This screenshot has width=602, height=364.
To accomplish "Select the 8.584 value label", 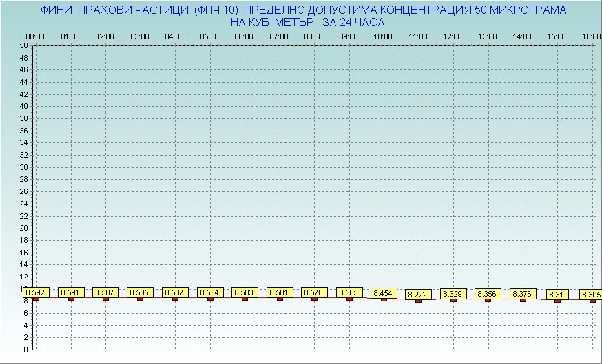I will click(x=209, y=292).
